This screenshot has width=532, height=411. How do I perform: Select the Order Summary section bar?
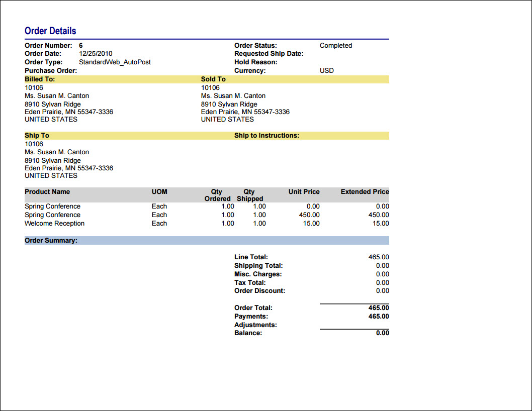click(207, 241)
